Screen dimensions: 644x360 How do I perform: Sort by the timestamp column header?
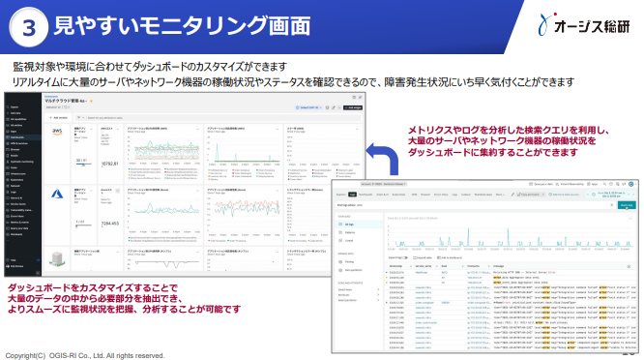point(395,266)
